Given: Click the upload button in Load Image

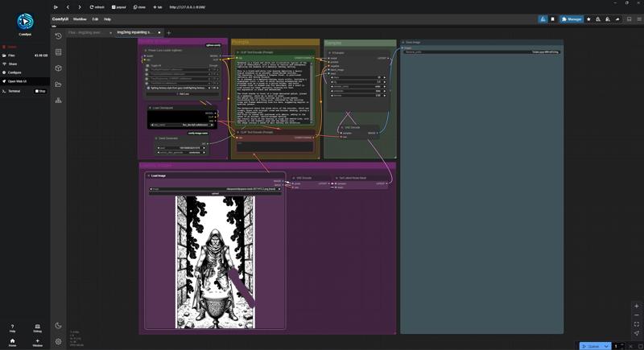Looking at the screenshot, I should (x=215, y=194).
